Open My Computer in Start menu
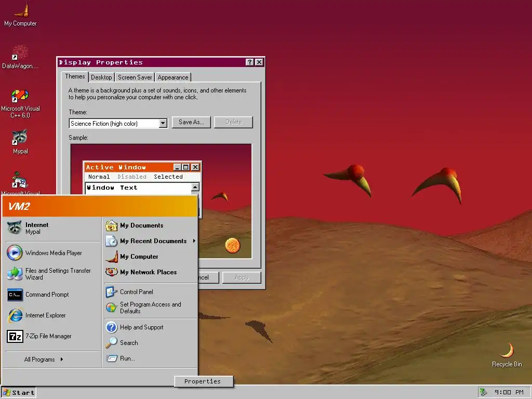532x399 pixels. tap(150, 257)
